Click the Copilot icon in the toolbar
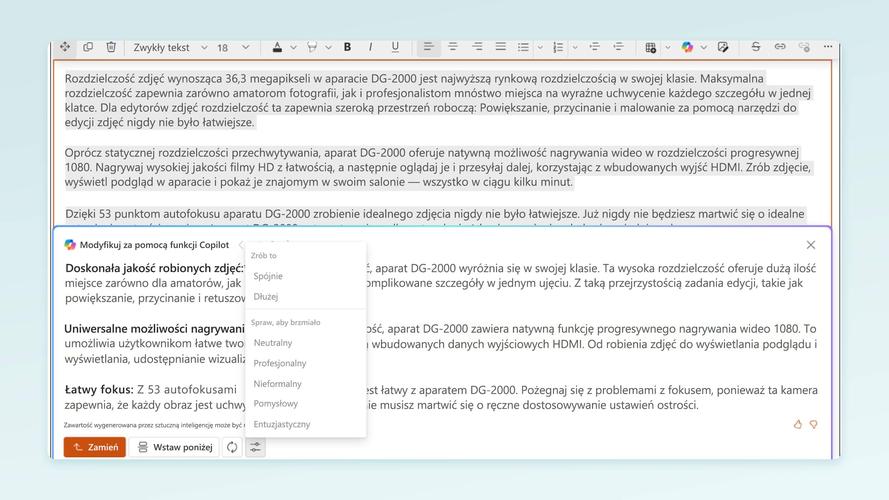 [x=687, y=47]
